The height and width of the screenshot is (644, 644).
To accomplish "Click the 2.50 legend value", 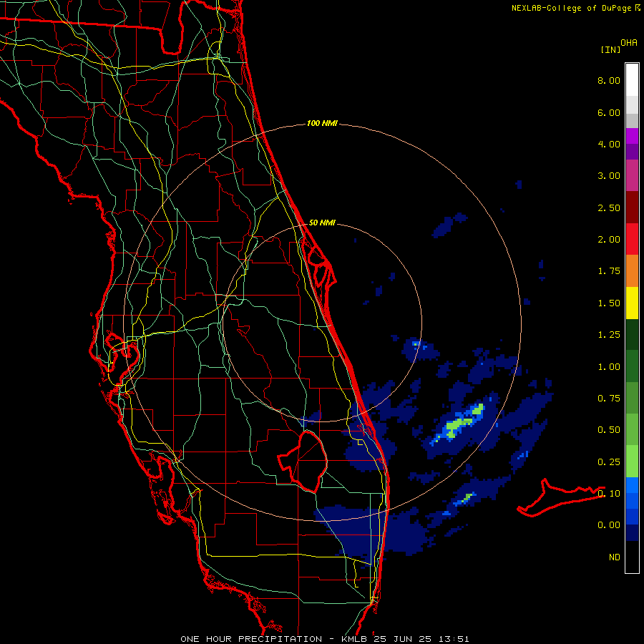I will 609,208.
